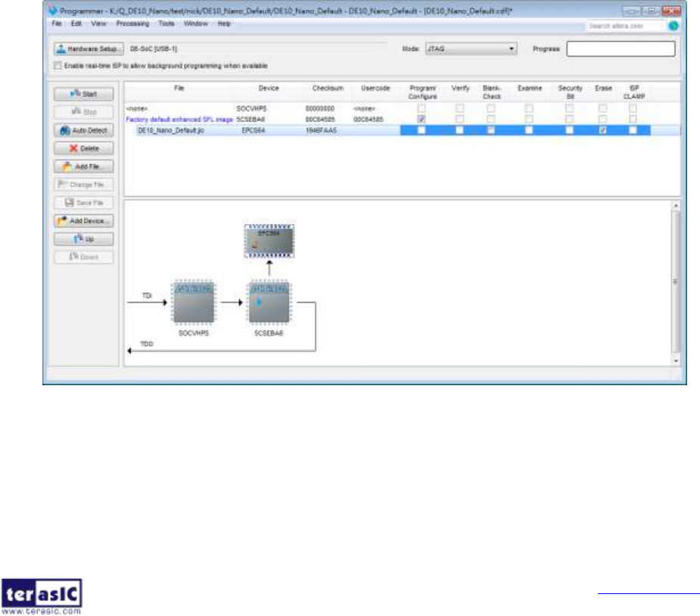The height and width of the screenshot is (616, 700).
Task: Toggle ISP CLAMP for EPCS64 row
Action: click(x=633, y=130)
